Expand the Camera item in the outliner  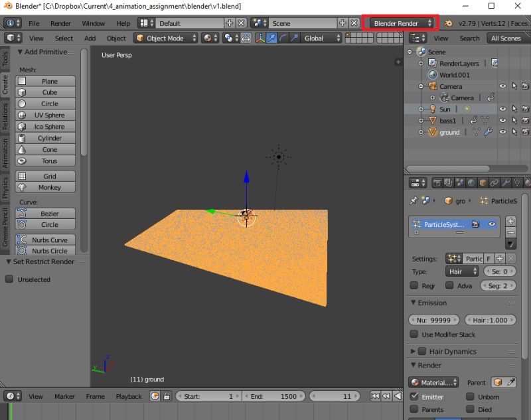(421, 86)
